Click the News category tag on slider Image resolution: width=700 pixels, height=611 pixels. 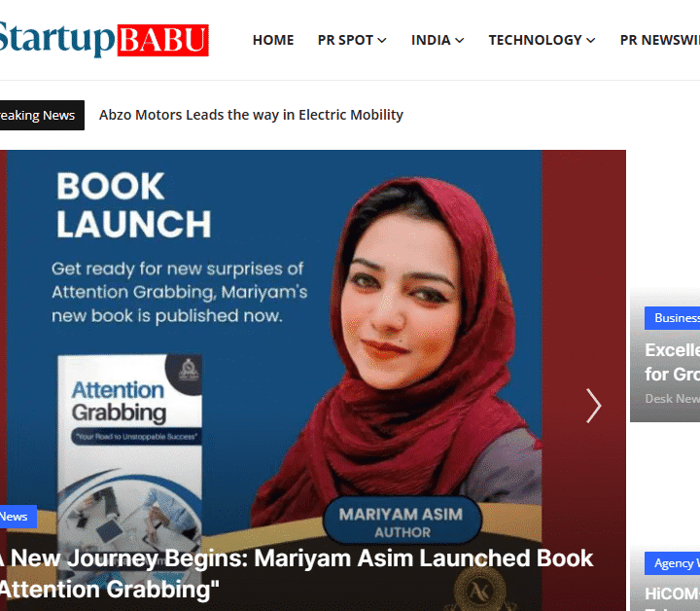click(x=17, y=517)
